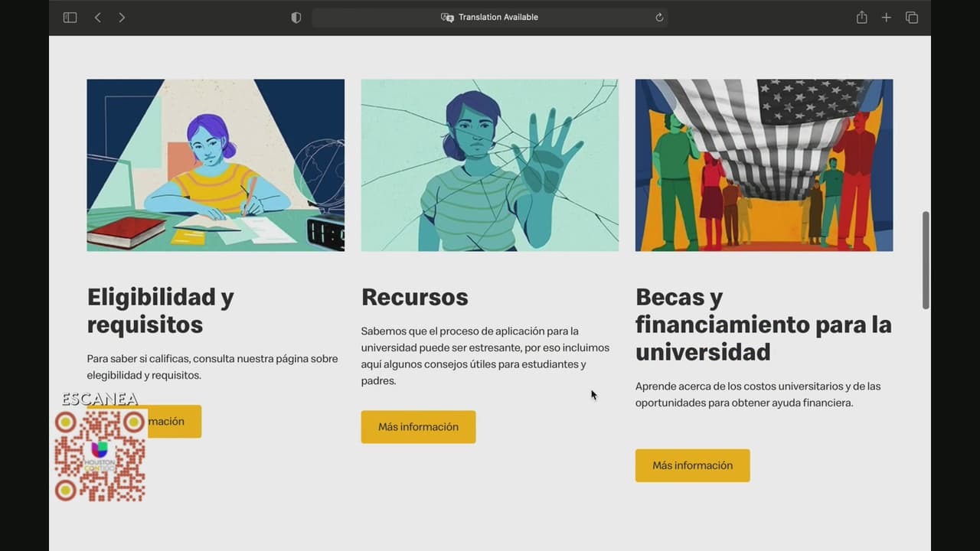Open a new tab with plus icon
The height and width of the screenshot is (551, 980).
[886, 18]
